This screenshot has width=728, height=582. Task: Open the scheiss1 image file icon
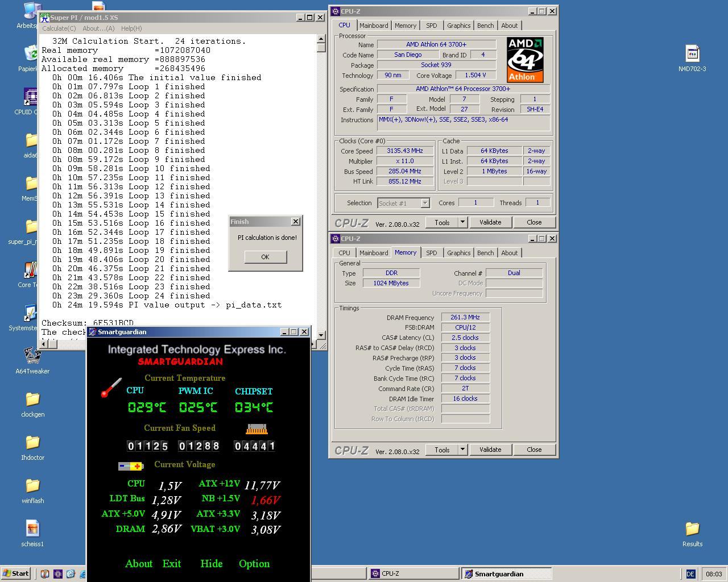coord(32,529)
